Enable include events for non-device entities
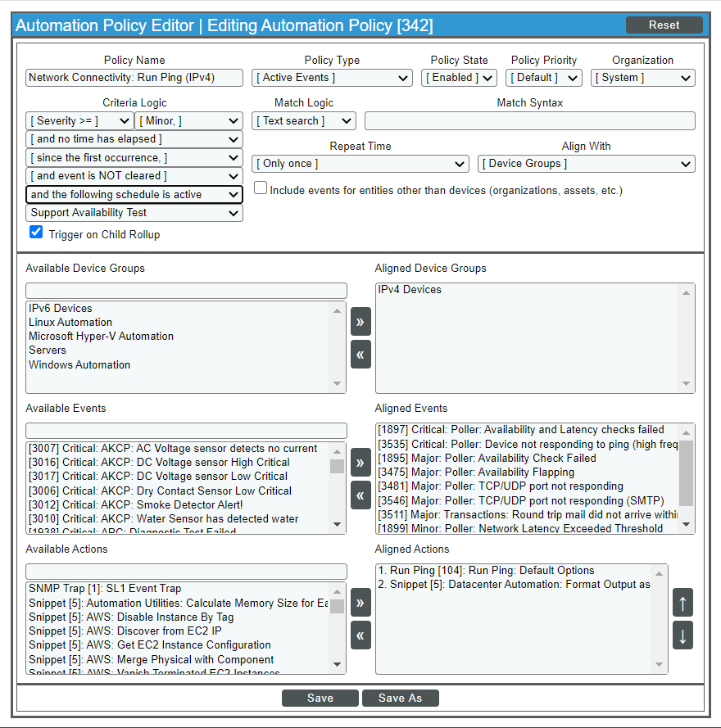This screenshot has height=728, width=721. [260, 188]
